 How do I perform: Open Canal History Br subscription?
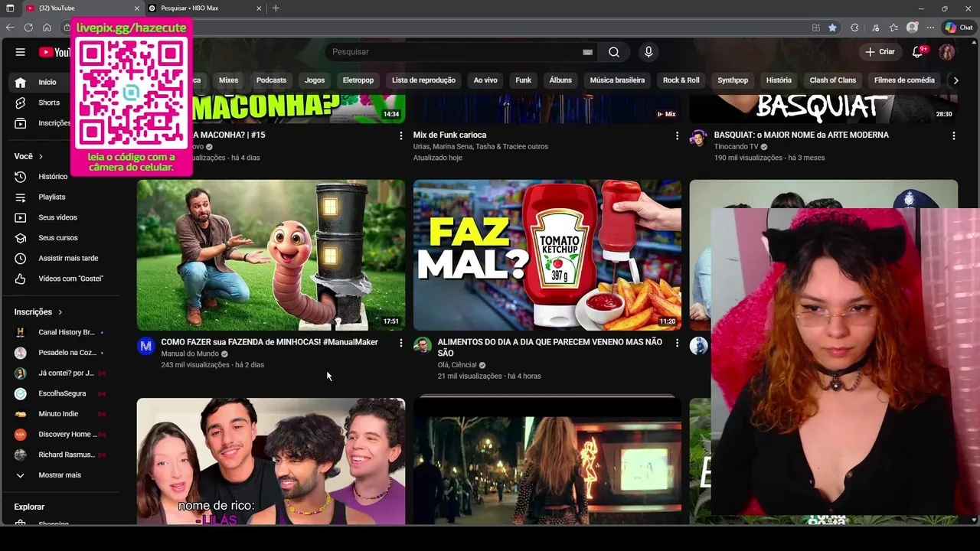(x=64, y=332)
